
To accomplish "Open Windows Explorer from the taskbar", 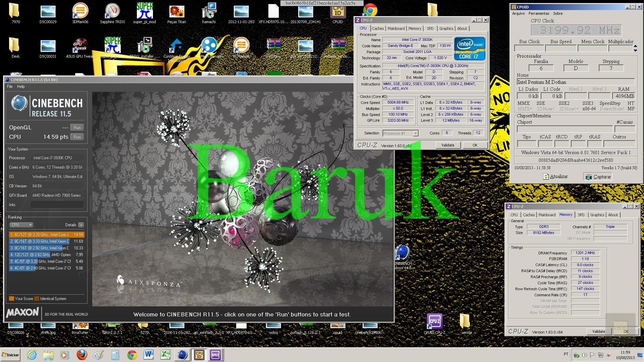I will click(48, 355).
